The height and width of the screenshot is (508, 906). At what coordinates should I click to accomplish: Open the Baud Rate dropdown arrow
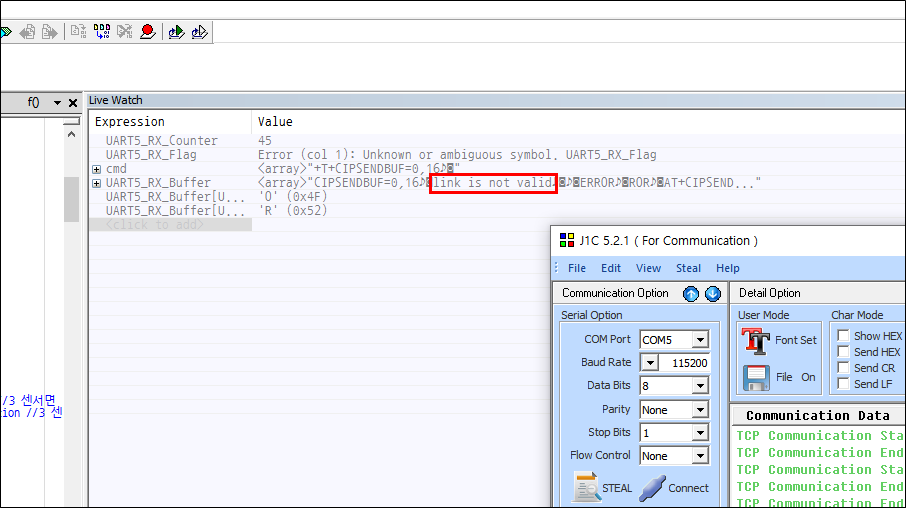tap(650, 363)
